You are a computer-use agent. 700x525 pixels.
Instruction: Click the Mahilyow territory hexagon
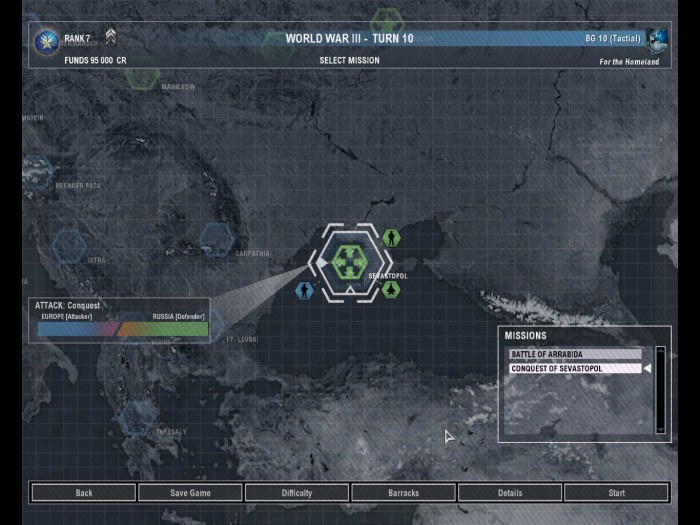point(142,75)
